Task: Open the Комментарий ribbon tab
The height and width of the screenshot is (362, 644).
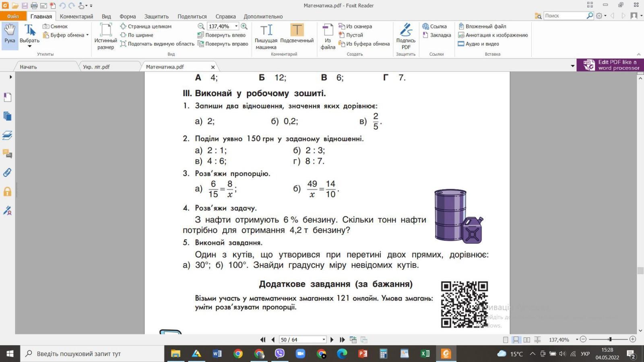Action: coord(76,16)
